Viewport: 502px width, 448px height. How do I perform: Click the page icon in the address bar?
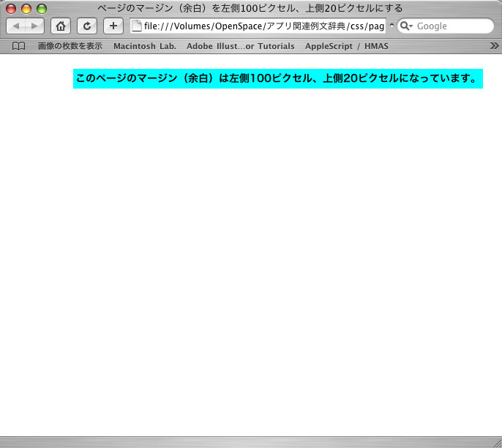pos(137,26)
